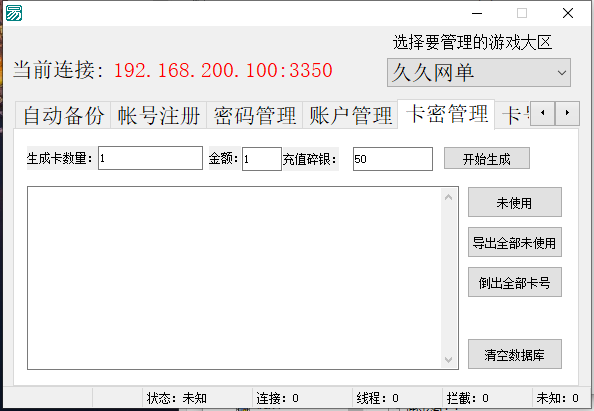The width and height of the screenshot is (594, 411).
Task: Click the 清空数据库 button
Action: pos(515,354)
